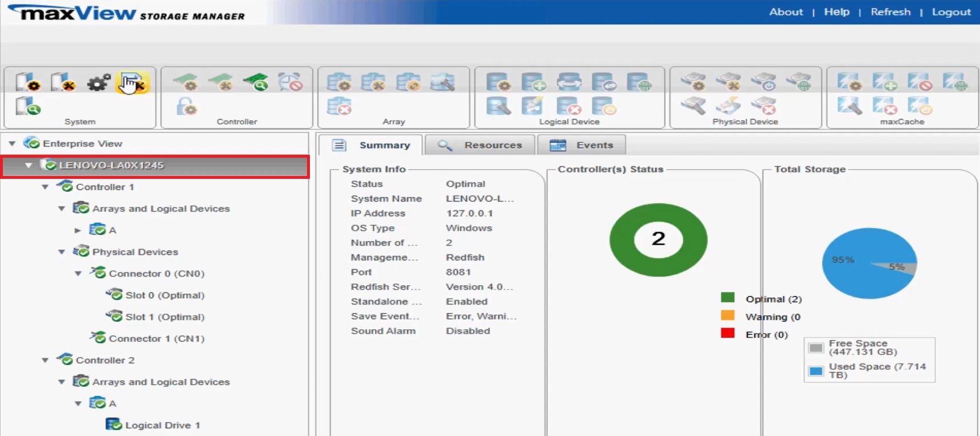Click the Array delete red-X icon
This screenshot has width=980, height=436.
339,106
